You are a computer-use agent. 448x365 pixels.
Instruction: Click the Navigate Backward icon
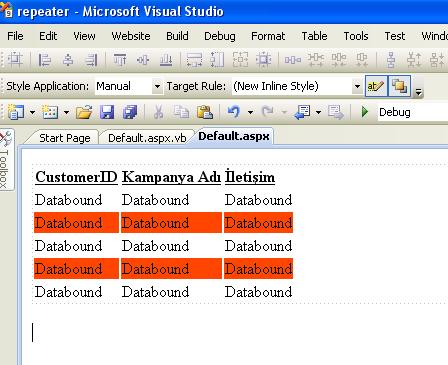click(x=302, y=112)
